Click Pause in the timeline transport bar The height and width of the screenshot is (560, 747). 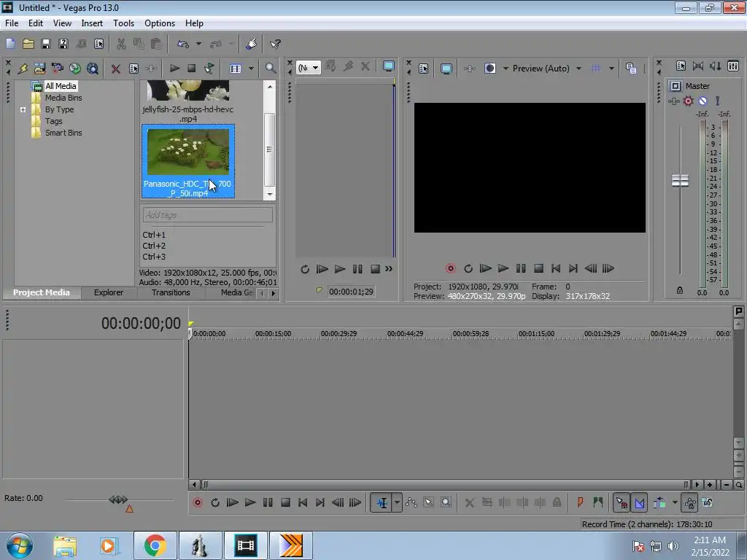click(x=268, y=502)
